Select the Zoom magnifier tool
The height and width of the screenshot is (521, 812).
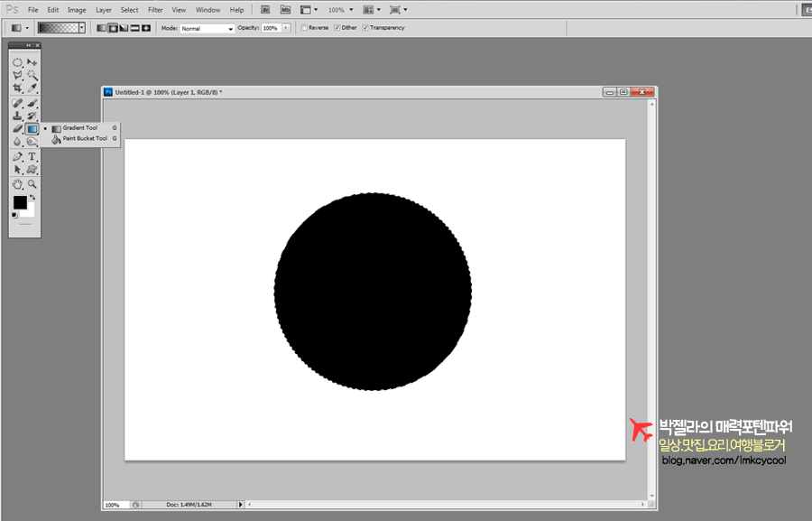click(32, 183)
